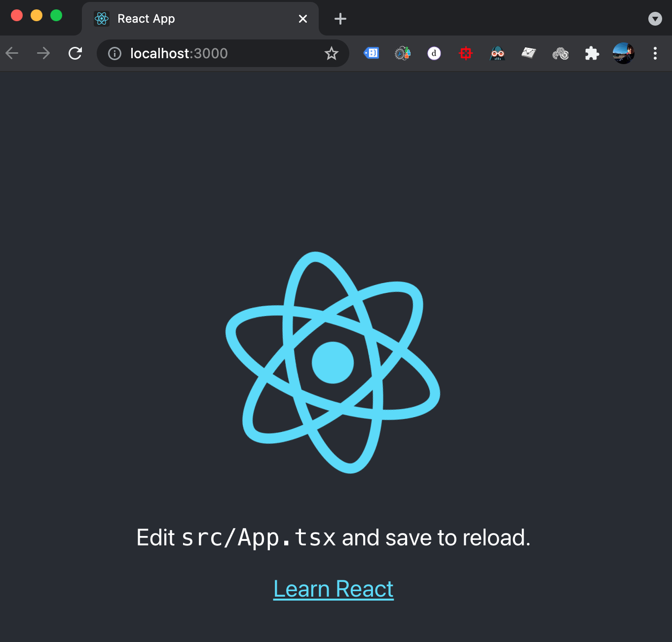
Task: Reload the localhost page
Action: (x=75, y=53)
